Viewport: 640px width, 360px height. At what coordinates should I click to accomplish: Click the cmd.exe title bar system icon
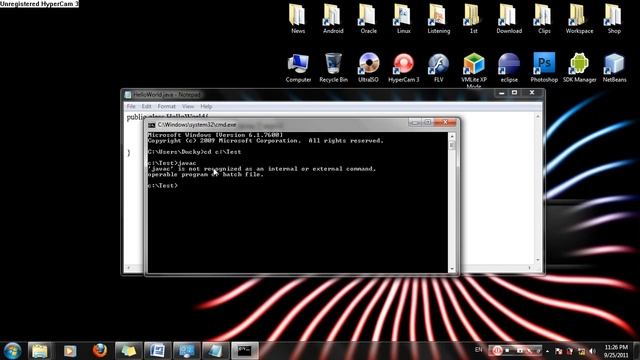151,125
